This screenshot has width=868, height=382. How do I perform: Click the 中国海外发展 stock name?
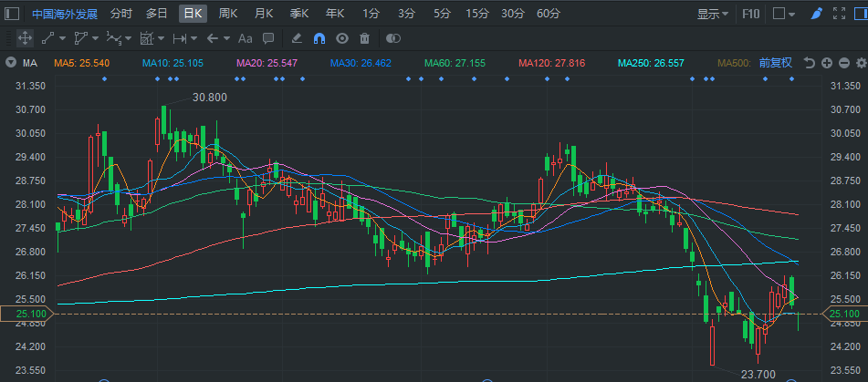pos(64,14)
